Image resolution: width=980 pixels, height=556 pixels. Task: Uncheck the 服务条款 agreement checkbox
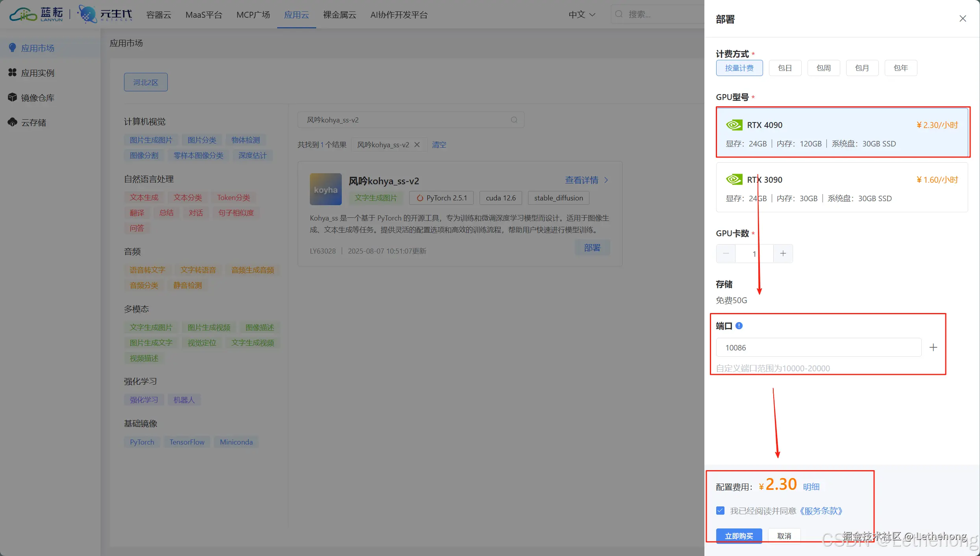720,510
